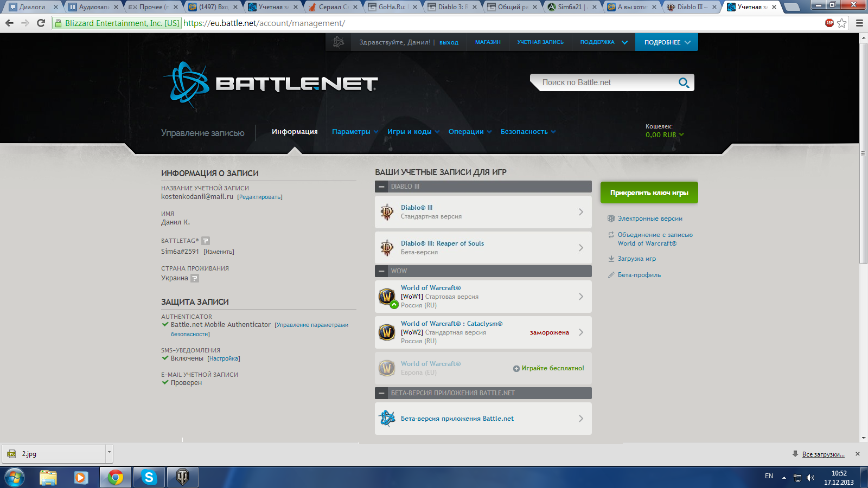The width and height of the screenshot is (868, 488).
Task: Click the выход logout link
Action: [449, 42]
